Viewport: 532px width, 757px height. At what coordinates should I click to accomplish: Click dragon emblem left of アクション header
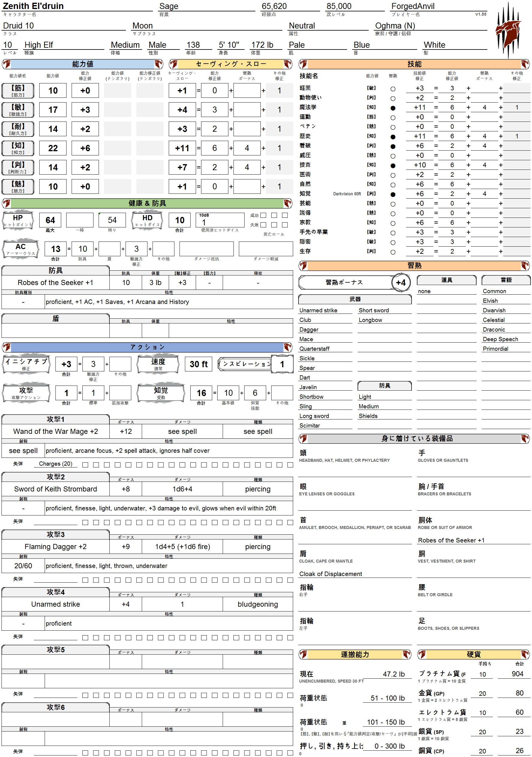point(7,347)
